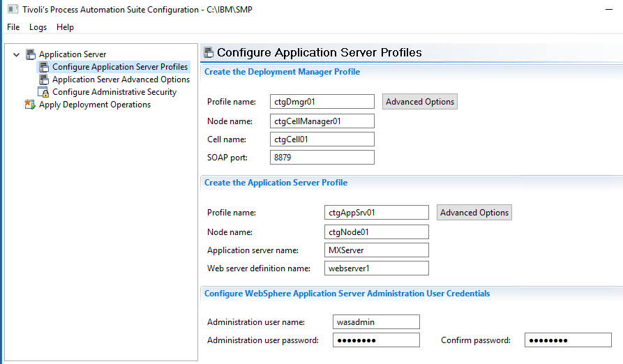Open Application Server Profile Advanced Options

[474, 213]
